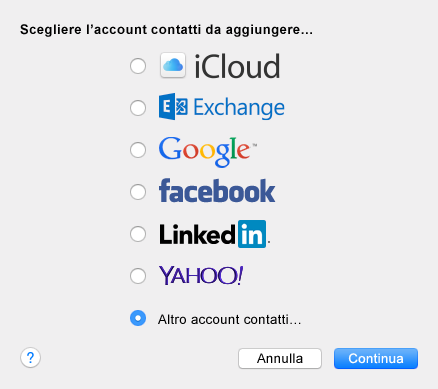The height and width of the screenshot is (389, 438).
Task: Click the Annulla button
Action: tap(280, 359)
